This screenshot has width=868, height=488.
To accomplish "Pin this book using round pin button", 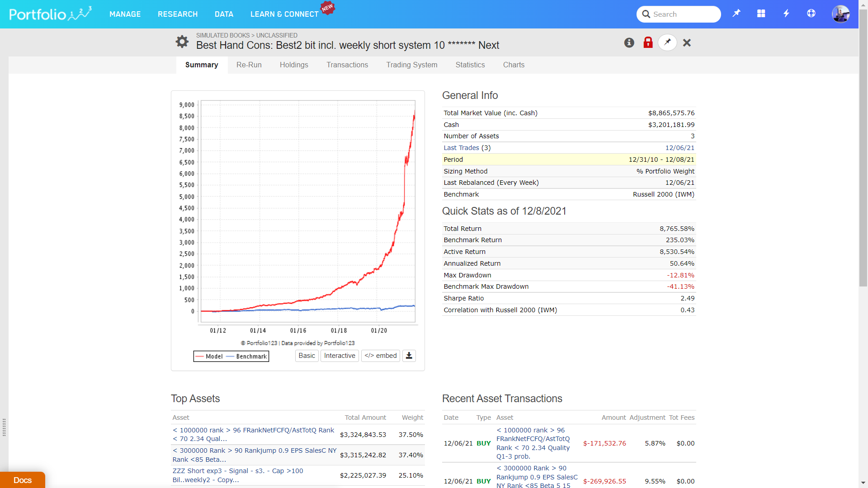I will pyautogui.click(x=667, y=42).
